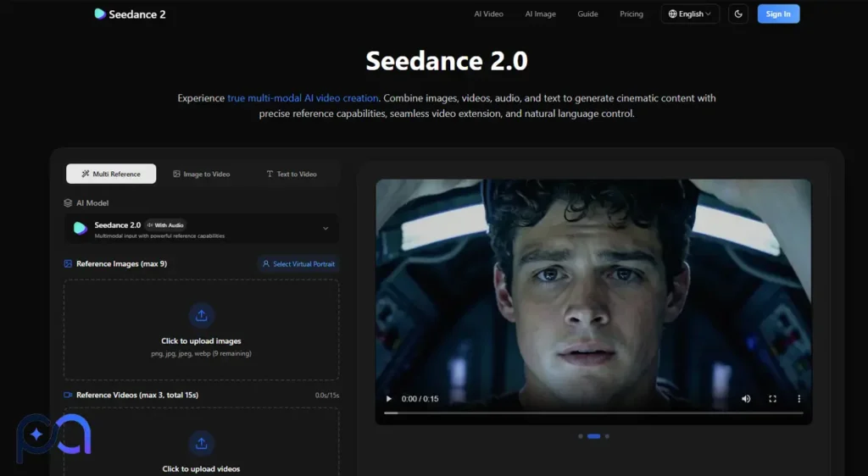This screenshot has width=868, height=476.
Task: Click the active middle carousel indicator
Action: pos(593,436)
